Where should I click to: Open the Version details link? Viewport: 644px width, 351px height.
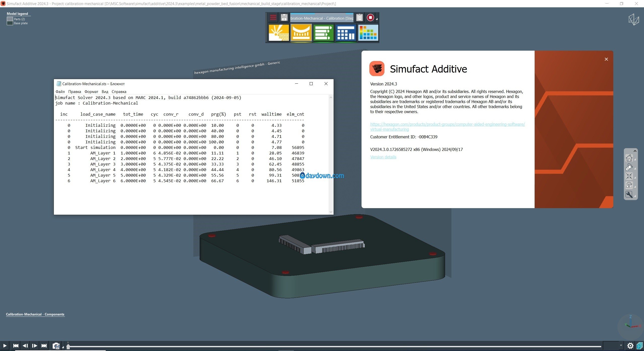tap(383, 157)
